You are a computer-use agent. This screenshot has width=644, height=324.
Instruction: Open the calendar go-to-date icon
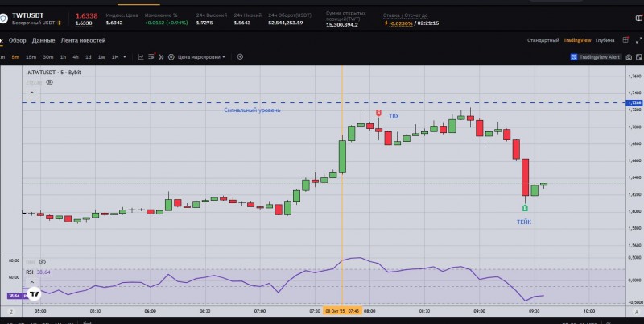(87, 322)
